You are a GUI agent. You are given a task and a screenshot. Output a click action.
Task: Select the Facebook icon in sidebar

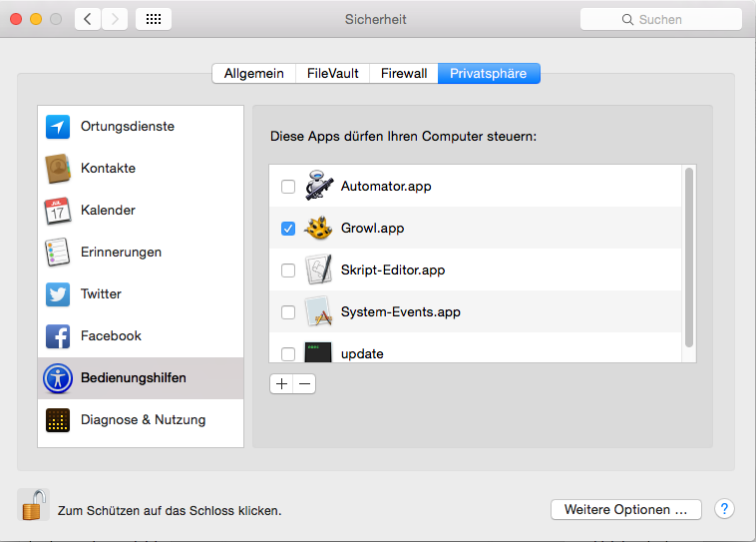coord(58,336)
